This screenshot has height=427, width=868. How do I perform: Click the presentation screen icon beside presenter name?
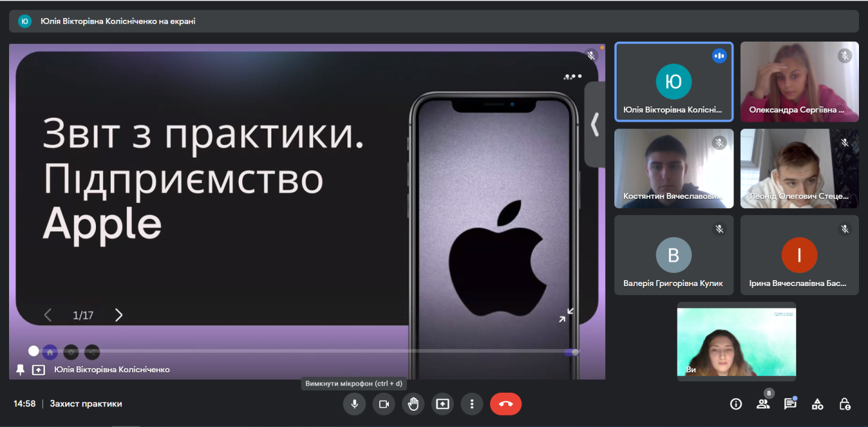click(39, 370)
